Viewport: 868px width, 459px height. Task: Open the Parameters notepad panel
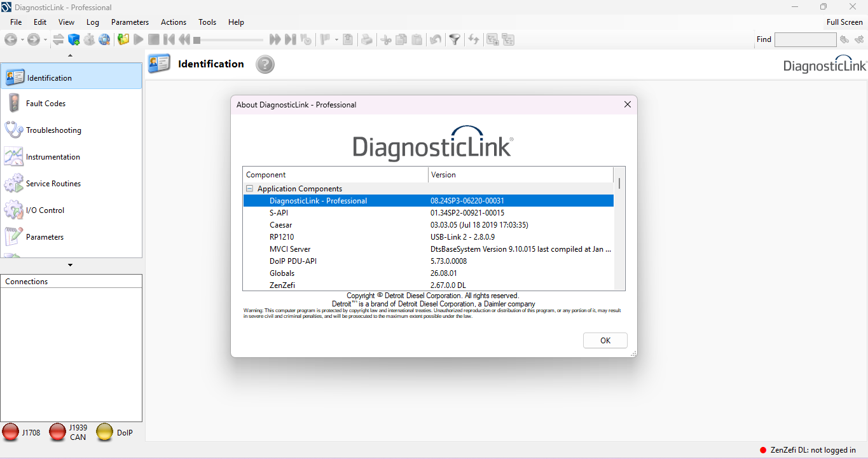tap(71, 236)
